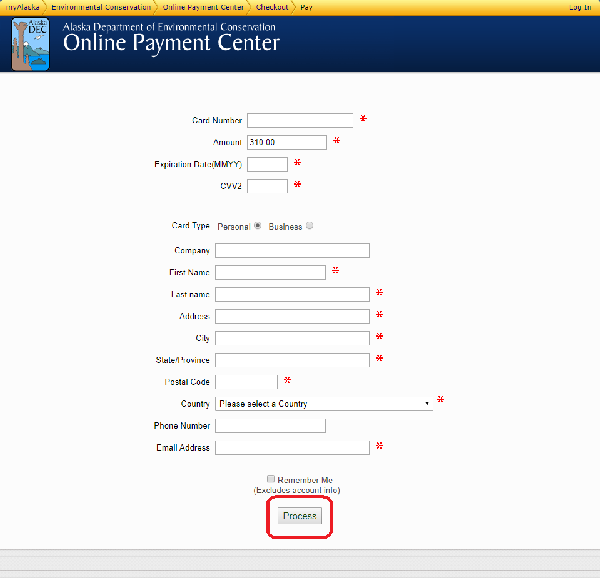Viewport: 600px width, 578px height.
Task: Click the CVV2 input box
Action: point(267,186)
